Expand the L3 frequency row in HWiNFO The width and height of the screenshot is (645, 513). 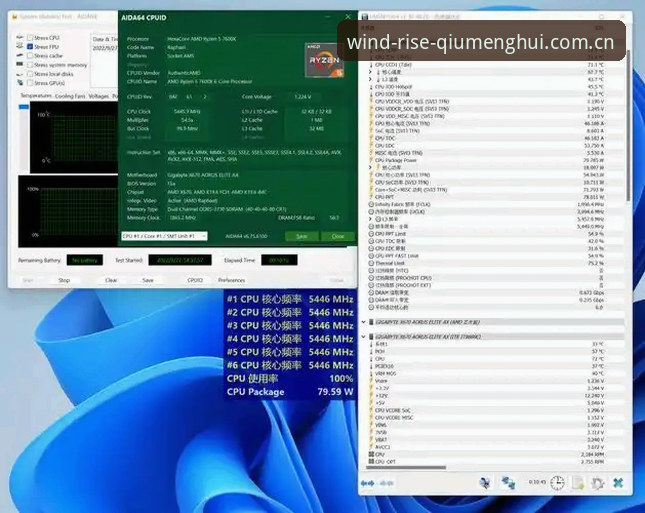click(x=371, y=219)
